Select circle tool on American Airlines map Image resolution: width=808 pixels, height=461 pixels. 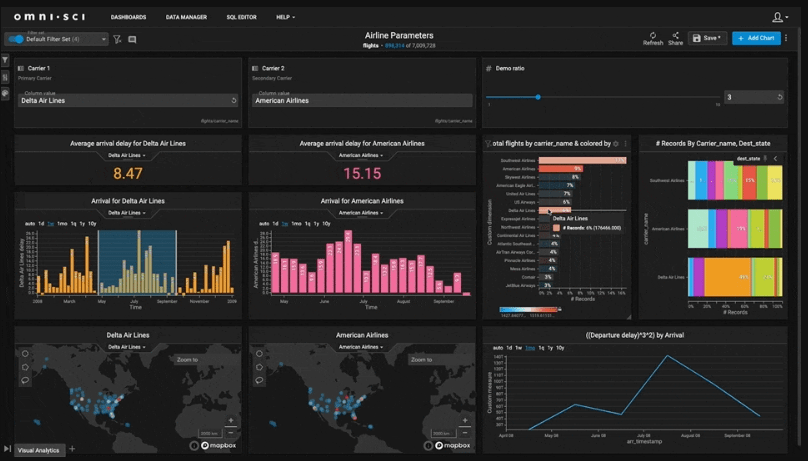tap(259, 353)
